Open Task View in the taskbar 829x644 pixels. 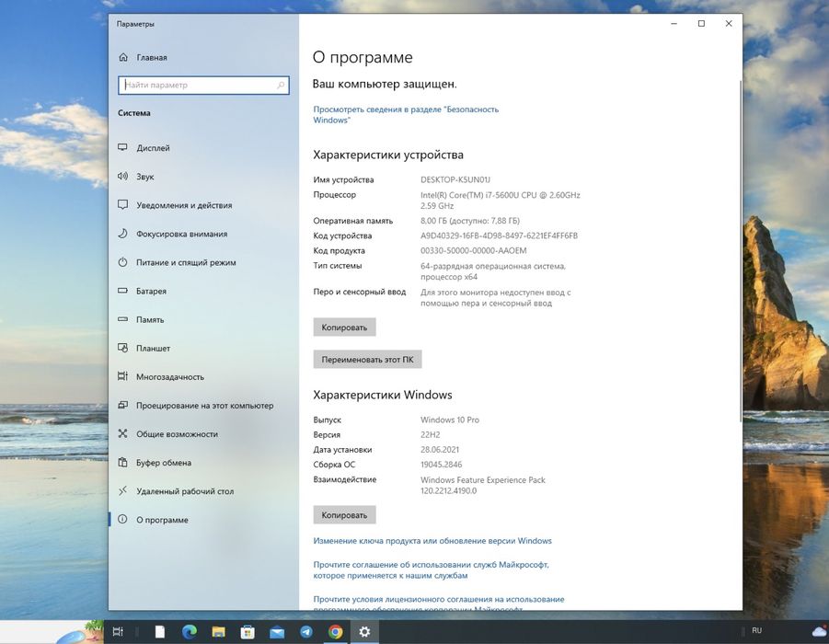click(118, 631)
